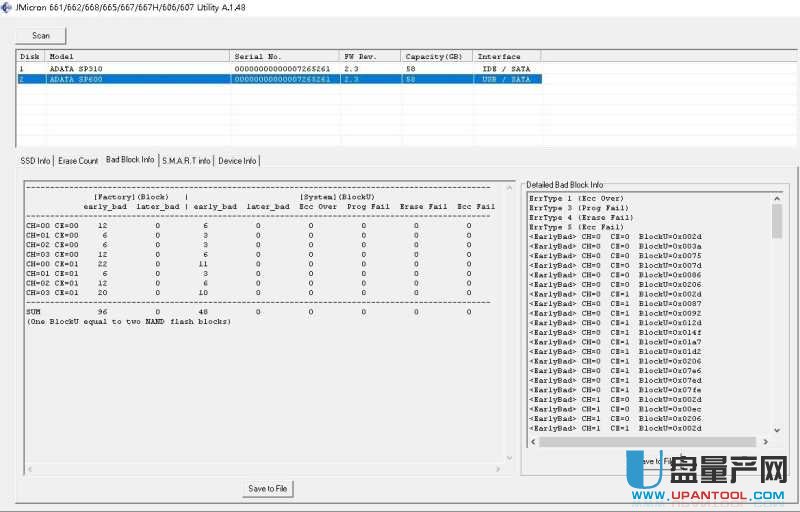Click the Scan button

[41, 35]
